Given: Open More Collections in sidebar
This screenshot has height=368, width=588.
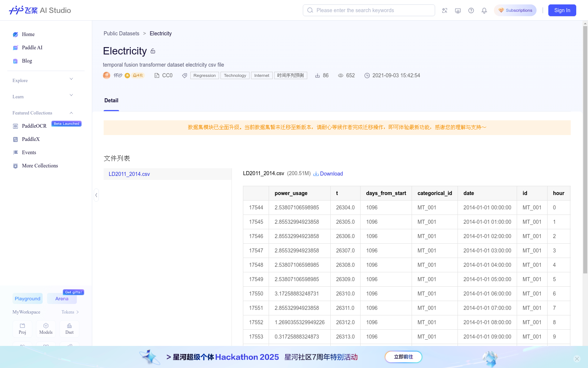Looking at the screenshot, I should pyautogui.click(x=40, y=166).
